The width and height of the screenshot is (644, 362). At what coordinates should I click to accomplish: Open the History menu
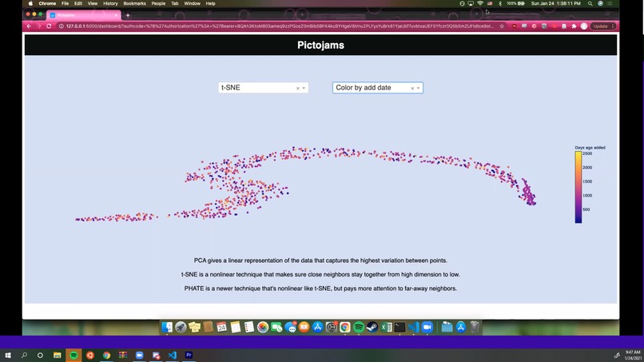tap(110, 3)
